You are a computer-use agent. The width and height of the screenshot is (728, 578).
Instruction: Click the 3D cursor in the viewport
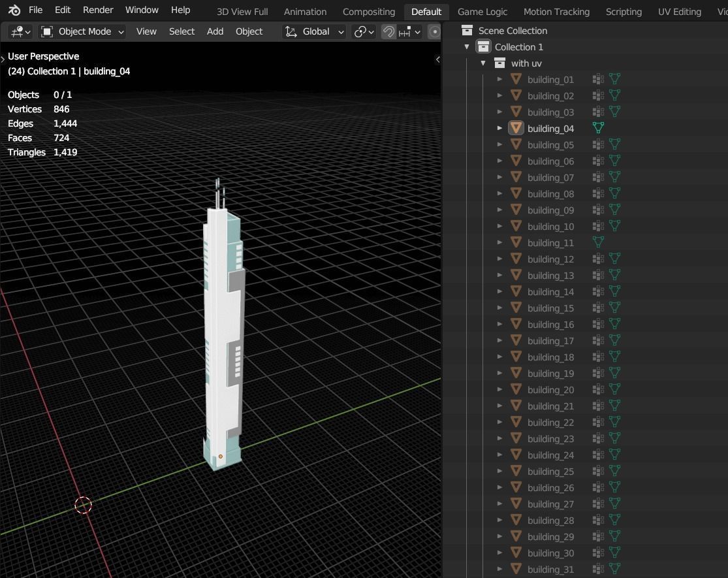click(83, 505)
